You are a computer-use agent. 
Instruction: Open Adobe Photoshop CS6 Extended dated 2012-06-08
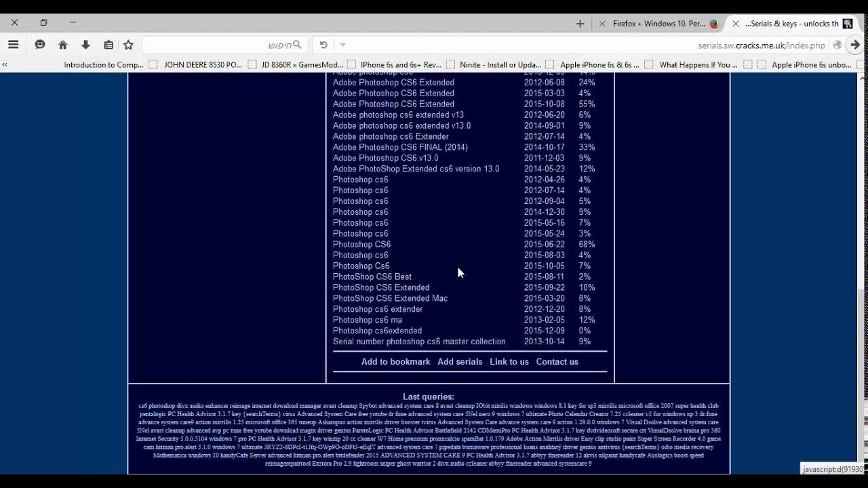tap(393, 83)
